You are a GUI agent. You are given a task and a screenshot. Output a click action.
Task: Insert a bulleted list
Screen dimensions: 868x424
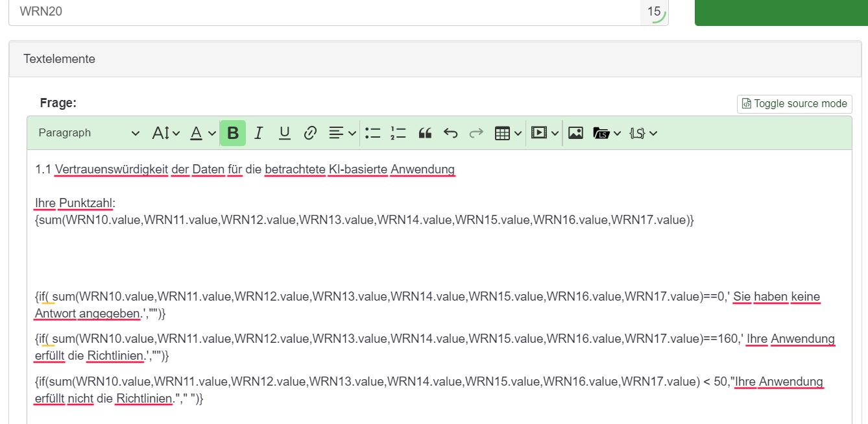click(x=372, y=133)
